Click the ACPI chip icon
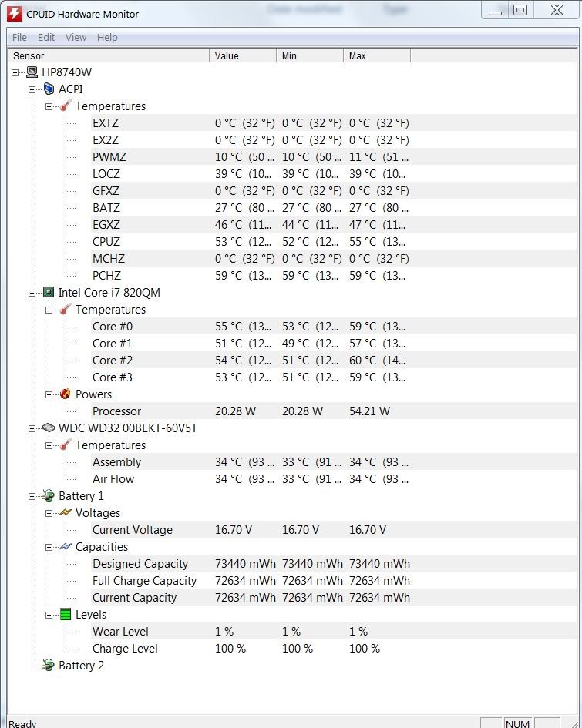The image size is (582, 728). point(49,89)
